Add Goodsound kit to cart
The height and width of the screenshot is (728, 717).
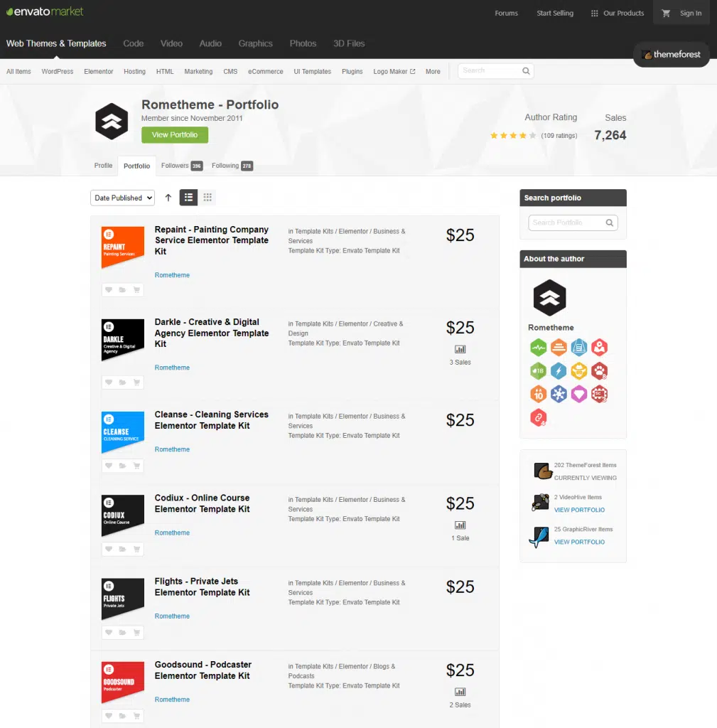pos(136,716)
